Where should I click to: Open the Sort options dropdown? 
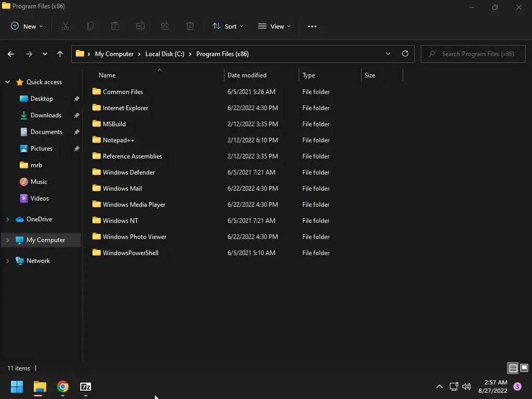point(228,26)
